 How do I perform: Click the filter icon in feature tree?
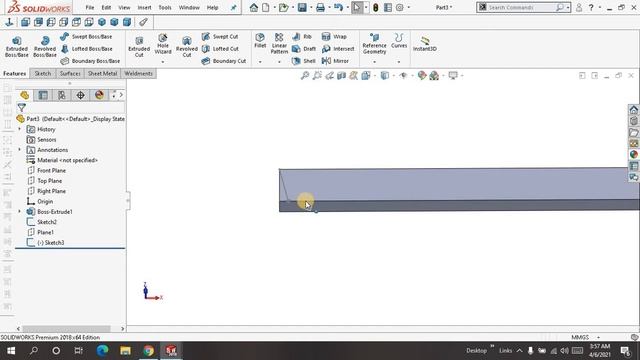click(x=22, y=108)
